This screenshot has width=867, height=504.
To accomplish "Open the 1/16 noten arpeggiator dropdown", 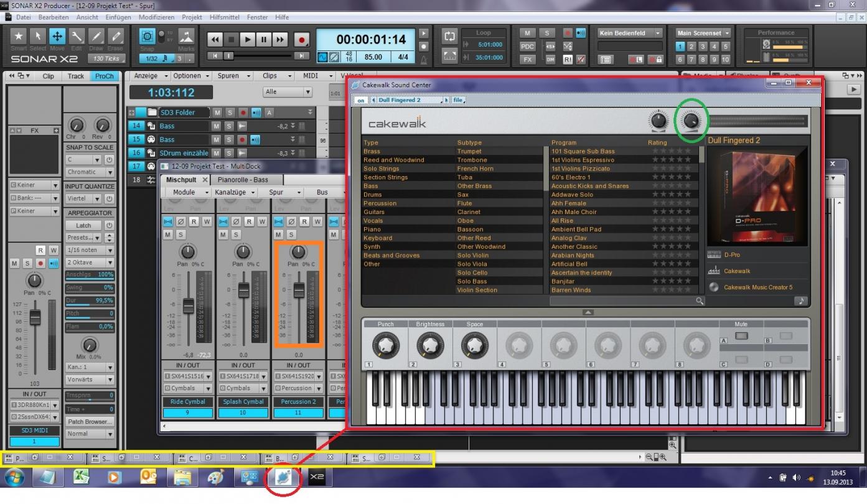I will pos(90,250).
